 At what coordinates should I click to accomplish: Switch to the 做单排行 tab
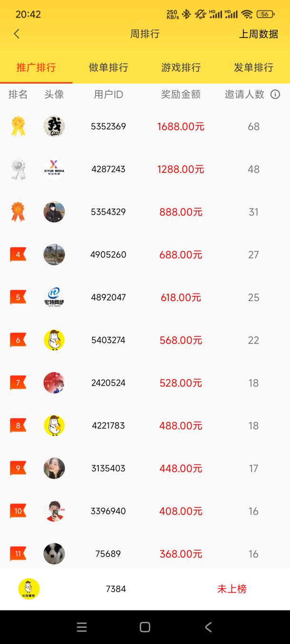pos(108,67)
